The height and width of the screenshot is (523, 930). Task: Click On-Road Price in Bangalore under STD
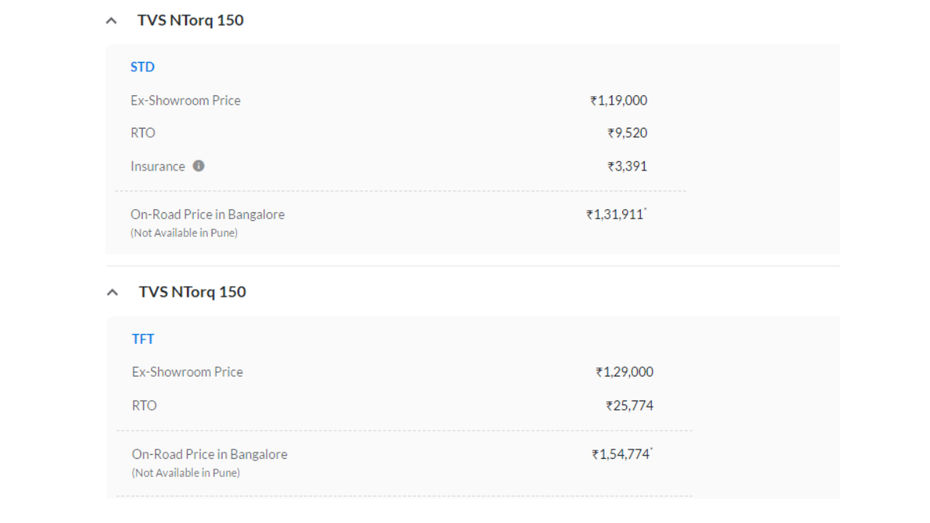208,214
